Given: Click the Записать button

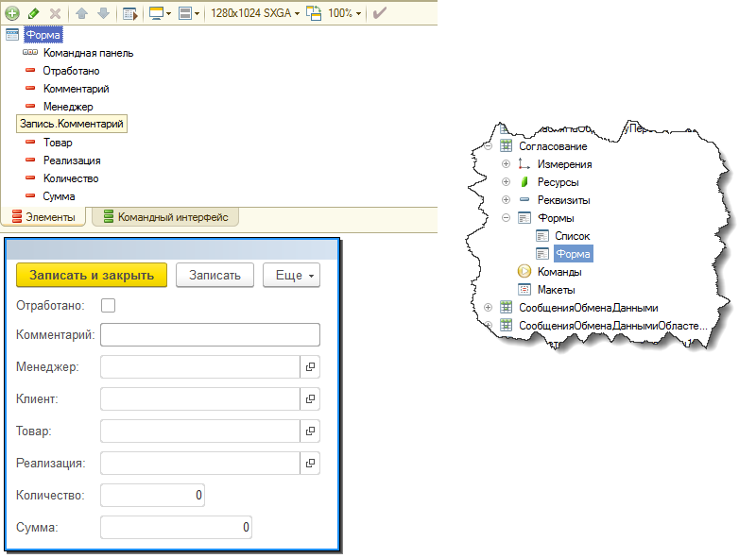Looking at the screenshot, I should (215, 275).
